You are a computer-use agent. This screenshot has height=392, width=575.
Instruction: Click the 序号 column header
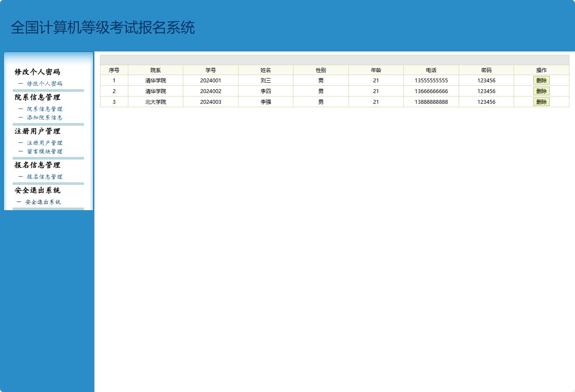tap(114, 70)
